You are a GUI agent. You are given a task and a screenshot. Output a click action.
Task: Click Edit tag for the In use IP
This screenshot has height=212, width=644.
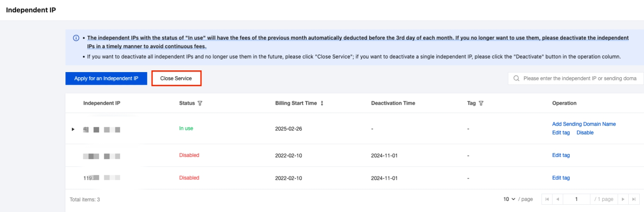pos(561,133)
